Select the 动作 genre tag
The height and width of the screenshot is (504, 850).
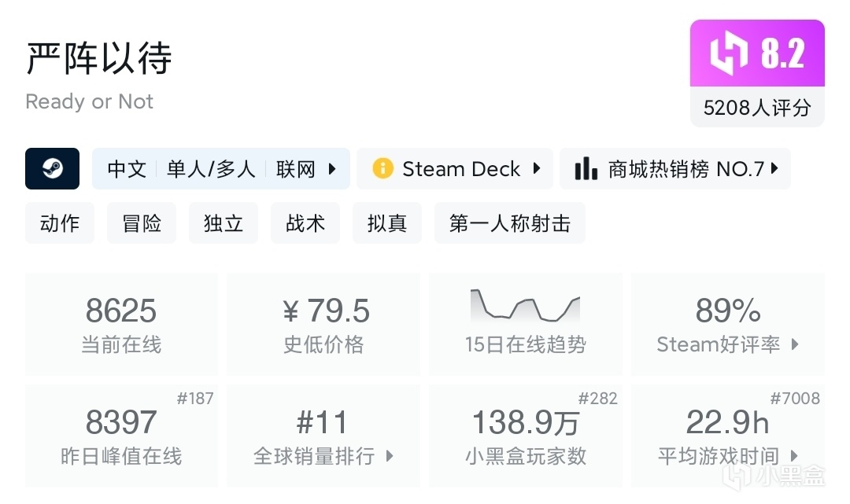click(60, 223)
